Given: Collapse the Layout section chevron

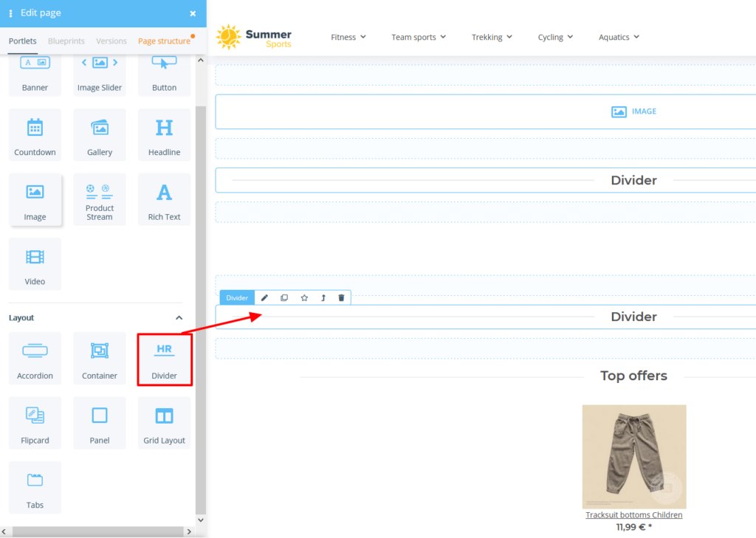Looking at the screenshot, I should [x=179, y=317].
